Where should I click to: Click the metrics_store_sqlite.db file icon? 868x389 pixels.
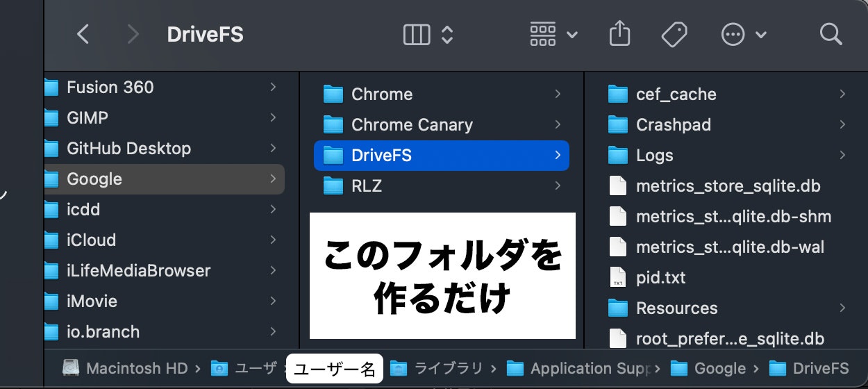pyautogui.click(x=618, y=185)
